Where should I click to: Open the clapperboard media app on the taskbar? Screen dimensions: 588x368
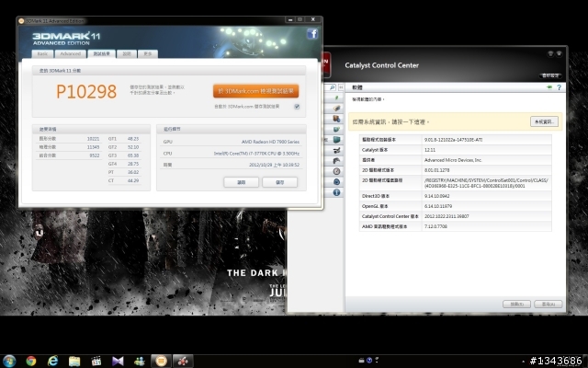[x=96, y=362]
